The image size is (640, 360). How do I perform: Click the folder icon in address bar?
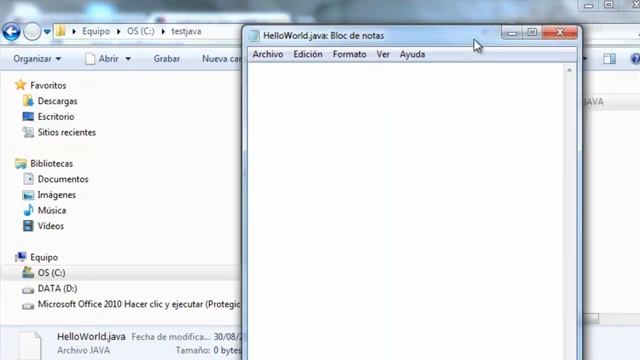pos(61,31)
